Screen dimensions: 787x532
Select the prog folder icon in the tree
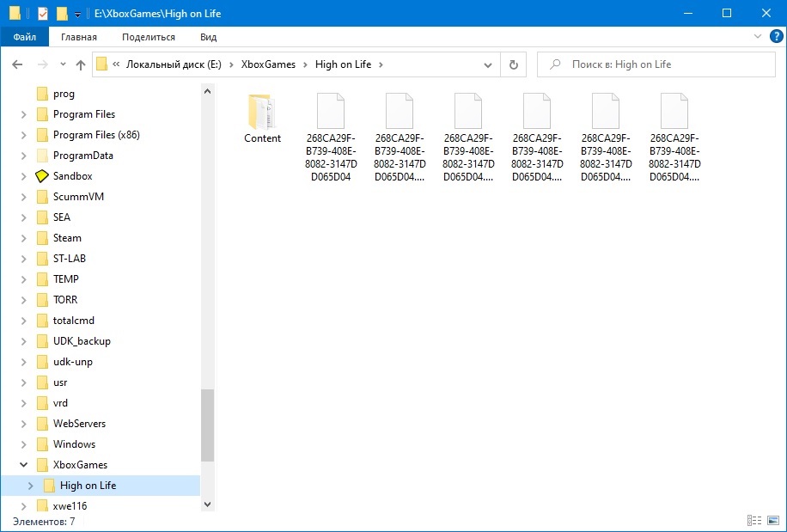pos(42,94)
